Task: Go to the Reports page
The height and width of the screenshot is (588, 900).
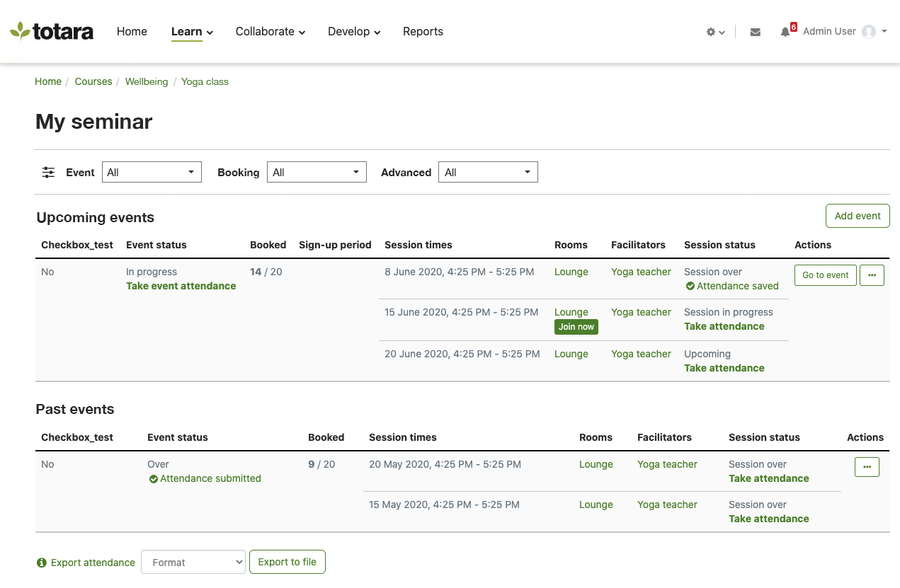Action: coord(423,31)
